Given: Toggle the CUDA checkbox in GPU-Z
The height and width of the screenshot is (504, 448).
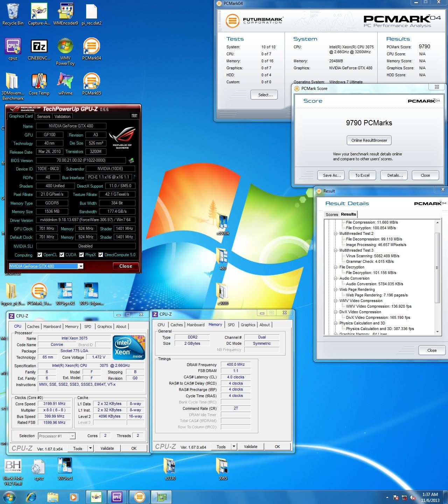Looking at the screenshot, I should (62, 255).
